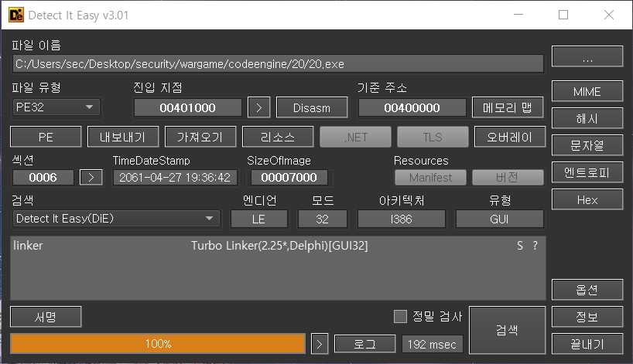
Task: Open the 엔트로피 (Entropy) button
Action: 587,172
